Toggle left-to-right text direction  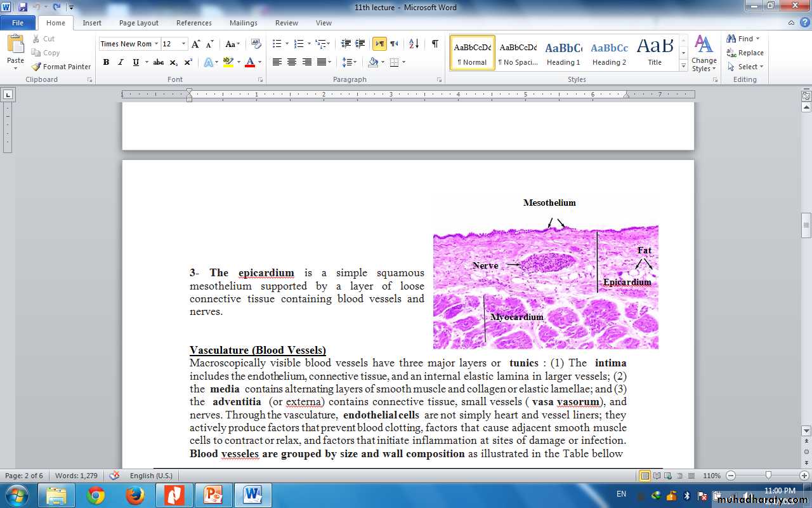pyautogui.click(x=379, y=44)
